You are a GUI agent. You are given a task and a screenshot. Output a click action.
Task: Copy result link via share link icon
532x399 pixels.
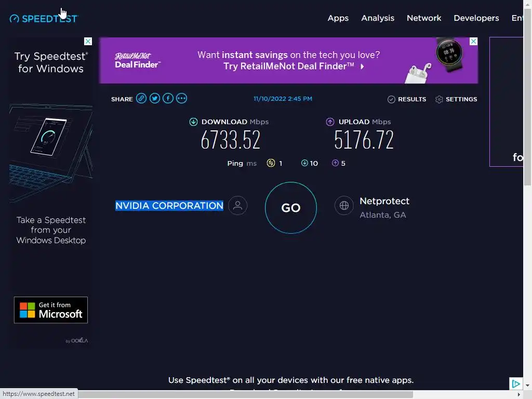[141, 98]
